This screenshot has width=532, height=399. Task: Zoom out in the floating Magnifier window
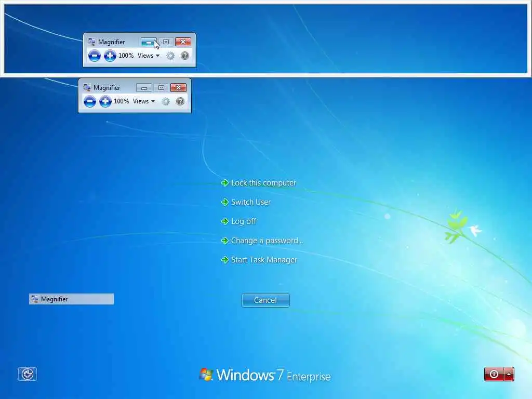(89, 101)
